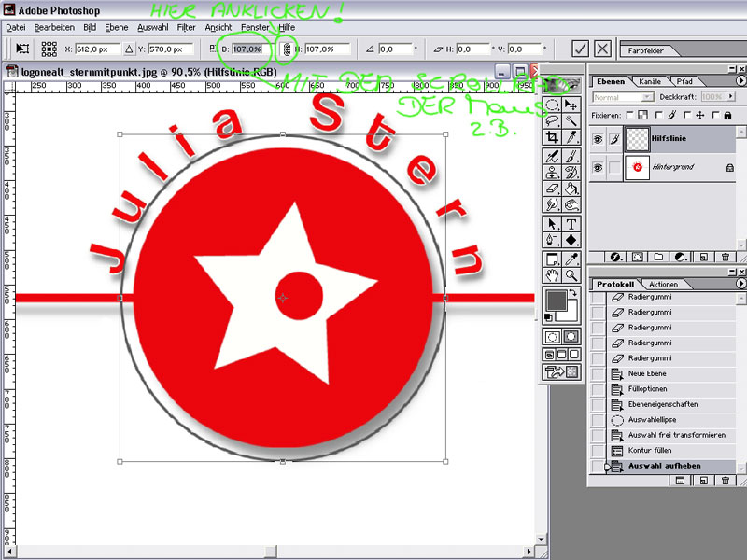
Task: Toggle visibility of Hintergrund layer
Action: coord(598,166)
